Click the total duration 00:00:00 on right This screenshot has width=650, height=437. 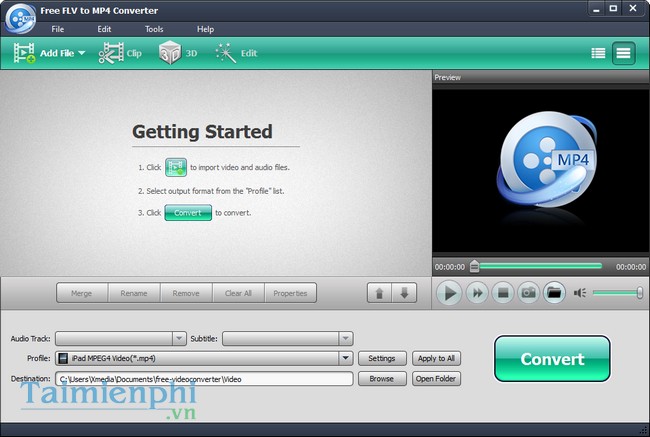click(x=631, y=267)
